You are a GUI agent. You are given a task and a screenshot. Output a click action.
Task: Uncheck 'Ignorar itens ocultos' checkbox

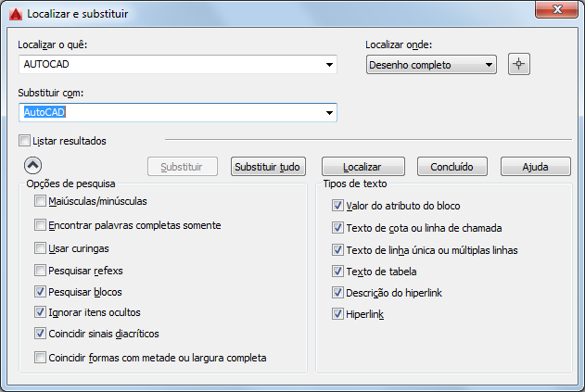click(40, 312)
